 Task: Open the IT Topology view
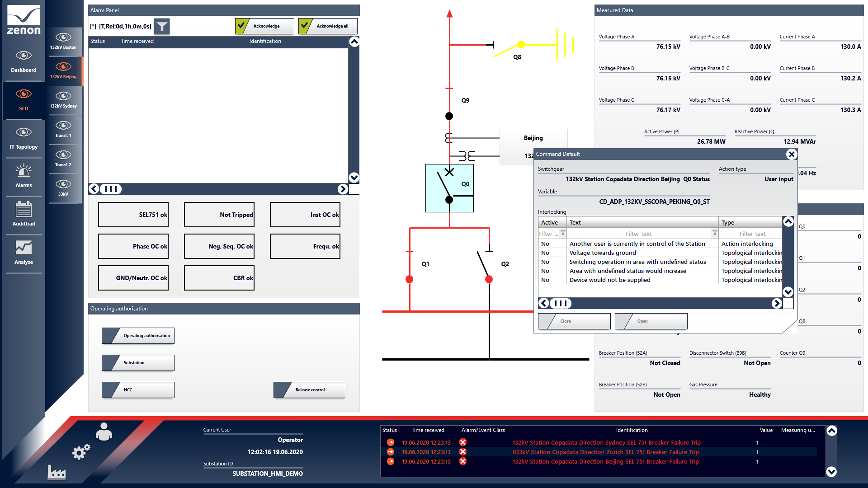pyautogui.click(x=24, y=138)
